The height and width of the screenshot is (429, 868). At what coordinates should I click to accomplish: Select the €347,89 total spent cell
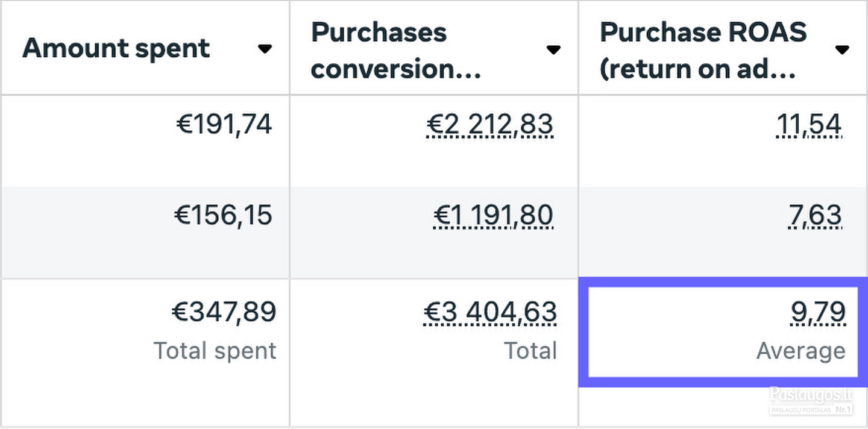click(224, 312)
